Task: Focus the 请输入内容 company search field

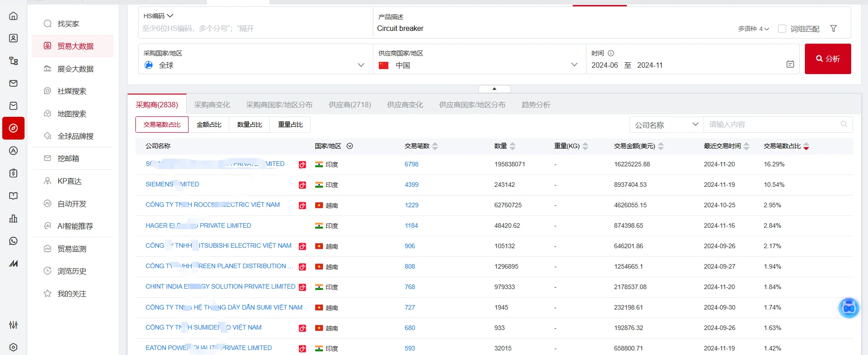Action: pyautogui.click(x=772, y=124)
